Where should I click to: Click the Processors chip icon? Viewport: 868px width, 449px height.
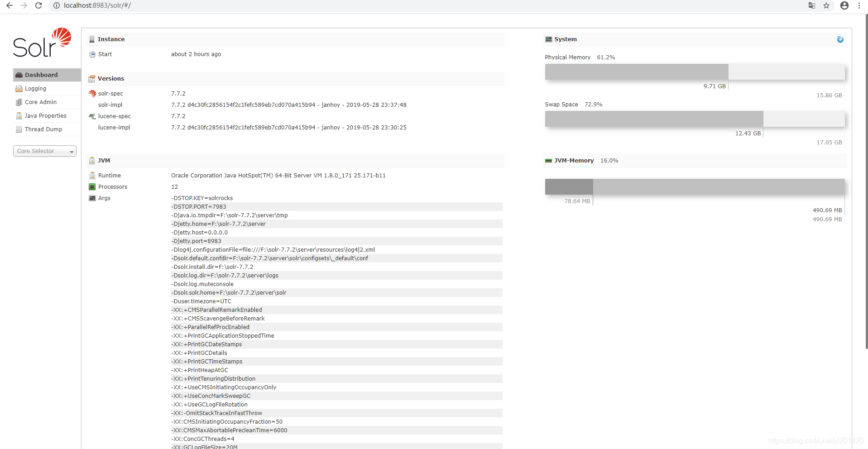point(92,187)
